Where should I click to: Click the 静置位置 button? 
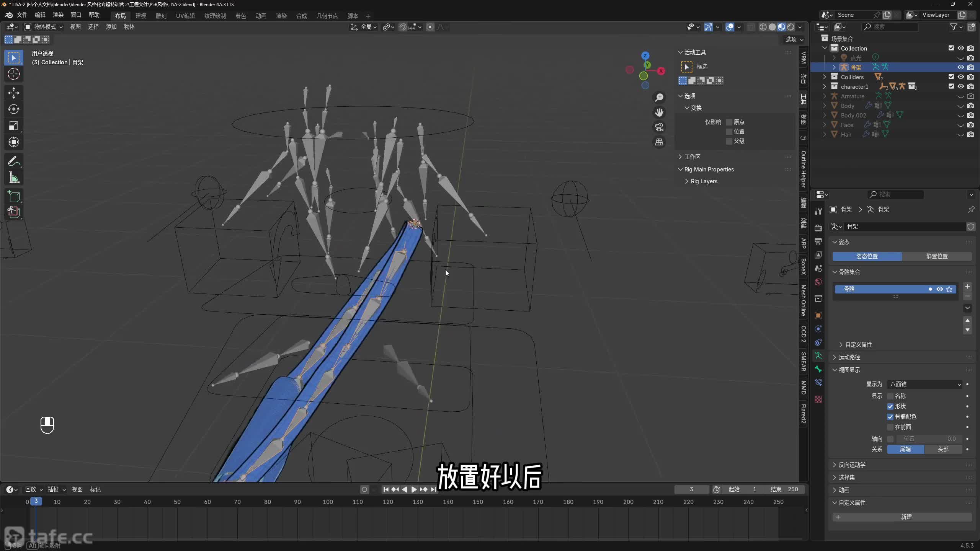coord(937,256)
